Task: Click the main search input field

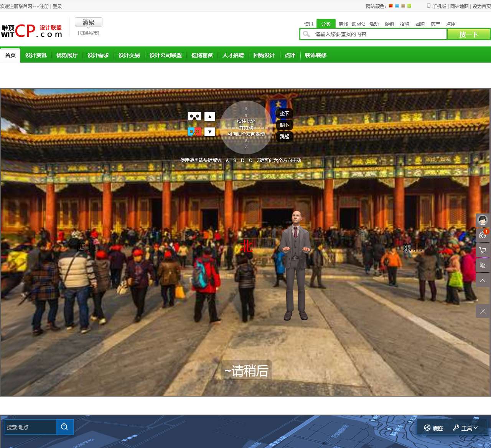Action: click(x=380, y=34)
